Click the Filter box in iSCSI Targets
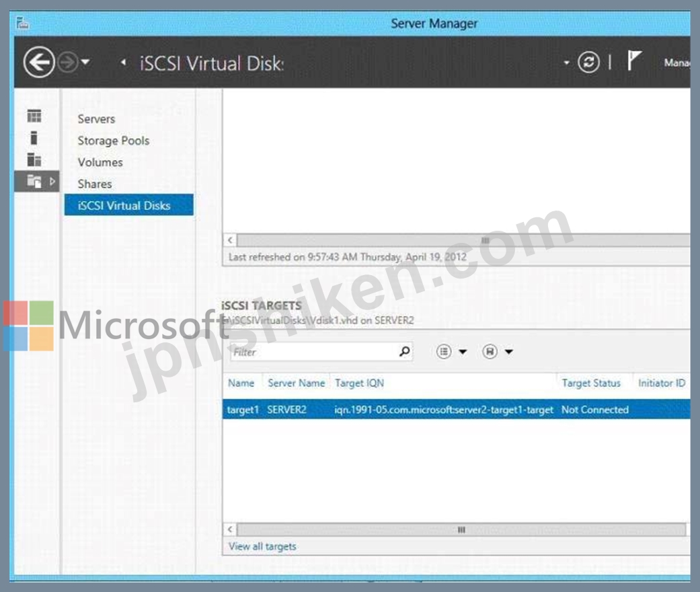700x592 pixels. click(321, 352)
